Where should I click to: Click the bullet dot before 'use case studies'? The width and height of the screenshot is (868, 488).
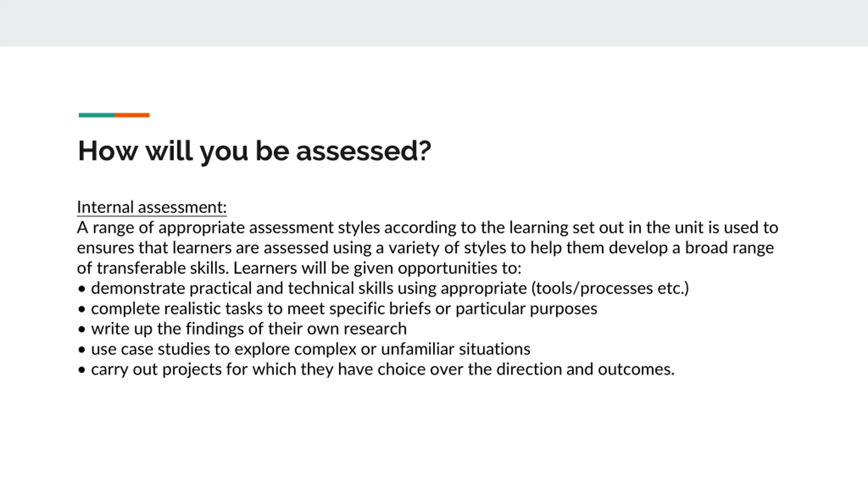click(x=81, y=350)
